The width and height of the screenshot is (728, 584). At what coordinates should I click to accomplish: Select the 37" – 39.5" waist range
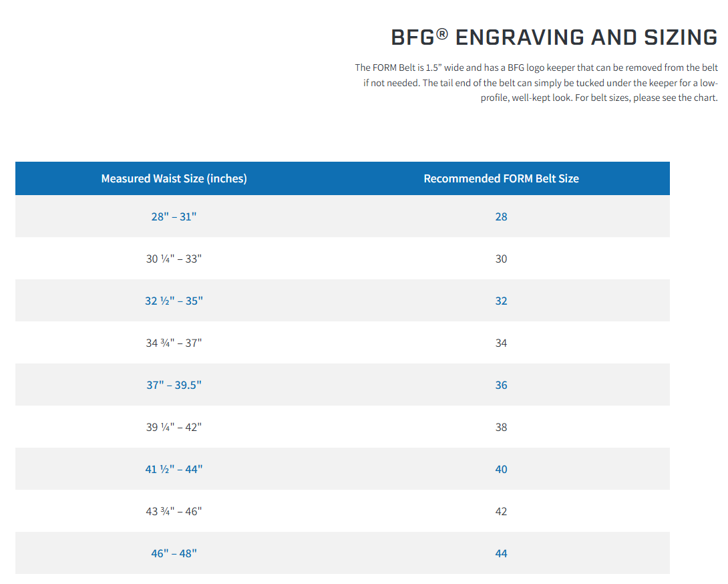174,385
